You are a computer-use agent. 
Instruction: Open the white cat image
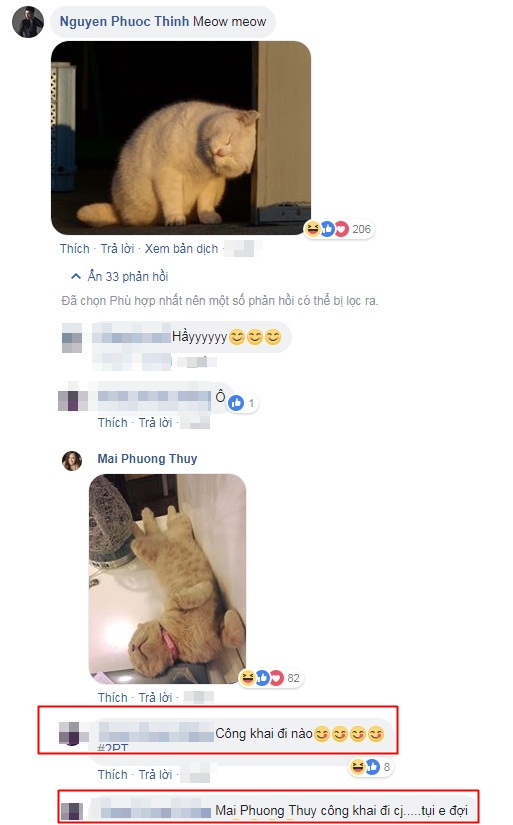[x=181, y=138]
